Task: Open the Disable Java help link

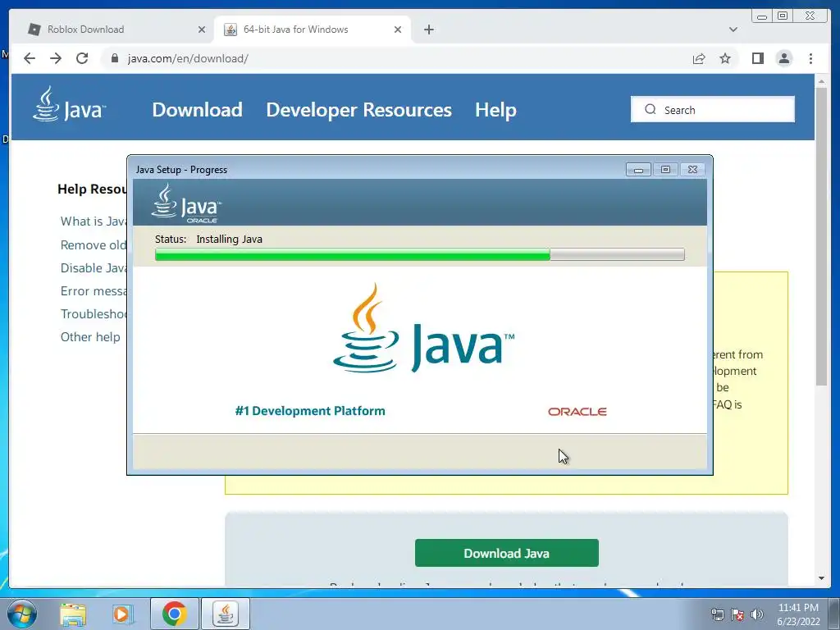Action: click(94, 268)
